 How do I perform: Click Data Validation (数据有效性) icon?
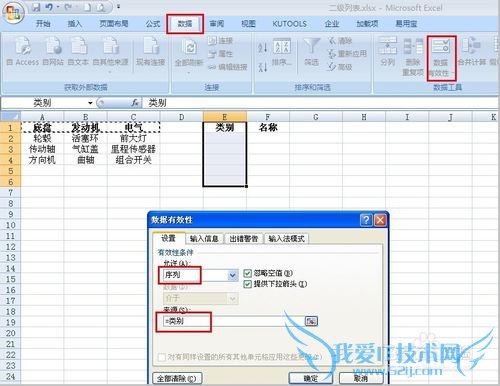click(441, 58)
